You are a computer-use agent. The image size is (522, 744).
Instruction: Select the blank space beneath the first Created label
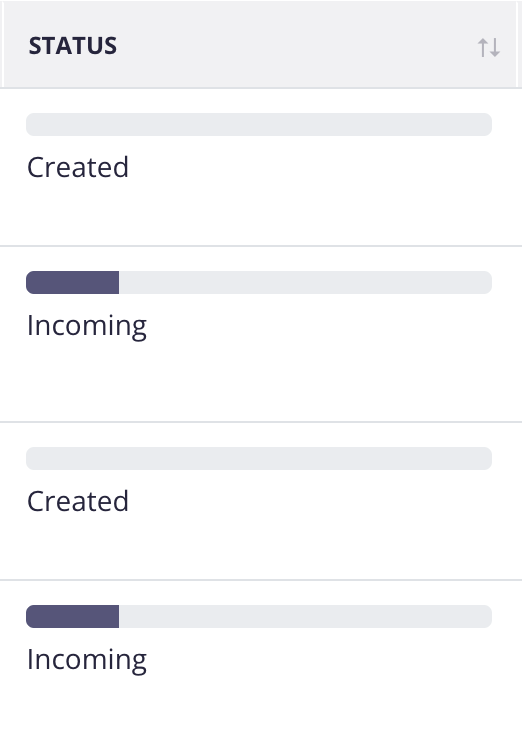coord(259,214)
